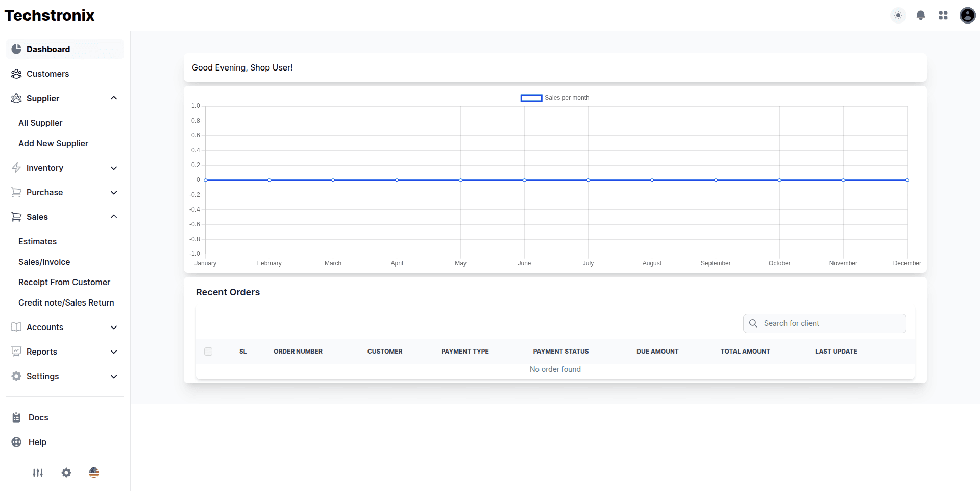Click the Search for client field
Image resolution: width=980 pixels, height=491 pixels.
coord(824,323)
